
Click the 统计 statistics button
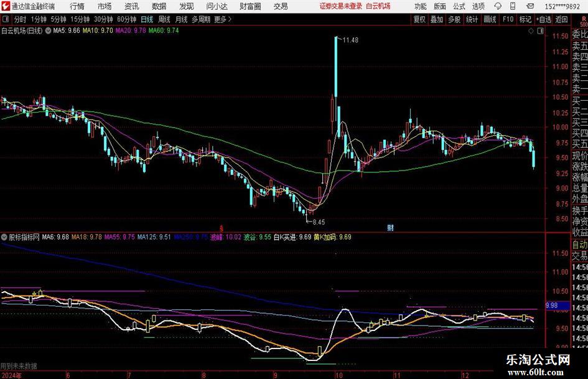472,19
